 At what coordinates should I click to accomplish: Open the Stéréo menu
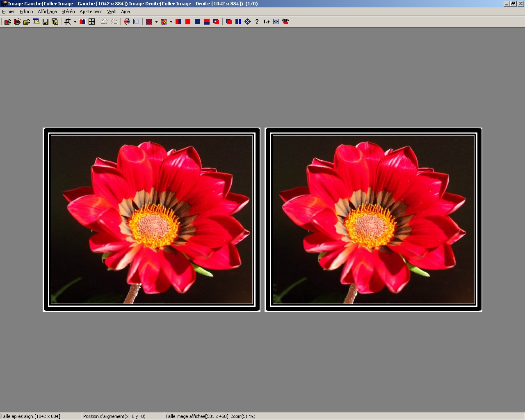(x=68, y=11)
